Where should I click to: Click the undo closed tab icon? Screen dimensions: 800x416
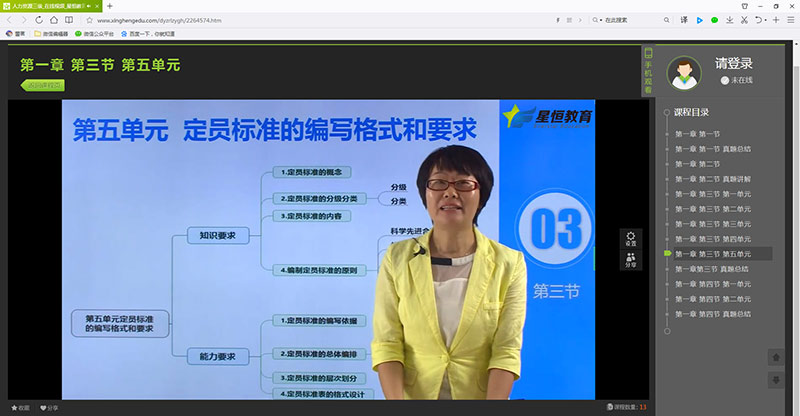pos(759,20)
